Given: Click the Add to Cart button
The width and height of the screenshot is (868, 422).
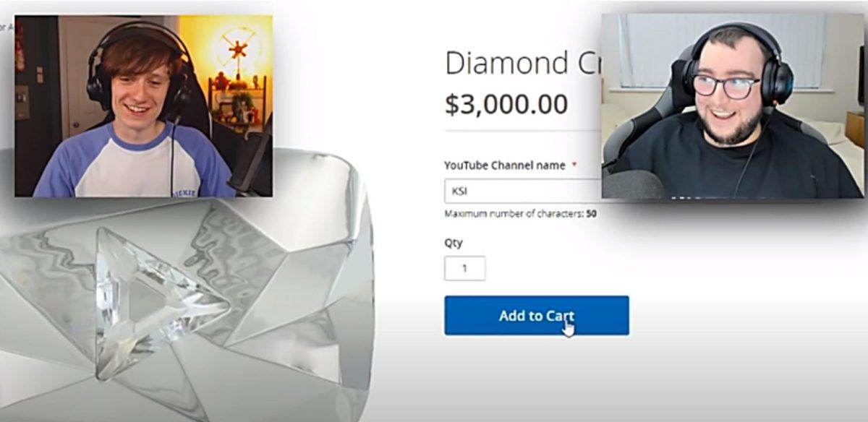Looking at the screenshot, I should 536,315.
